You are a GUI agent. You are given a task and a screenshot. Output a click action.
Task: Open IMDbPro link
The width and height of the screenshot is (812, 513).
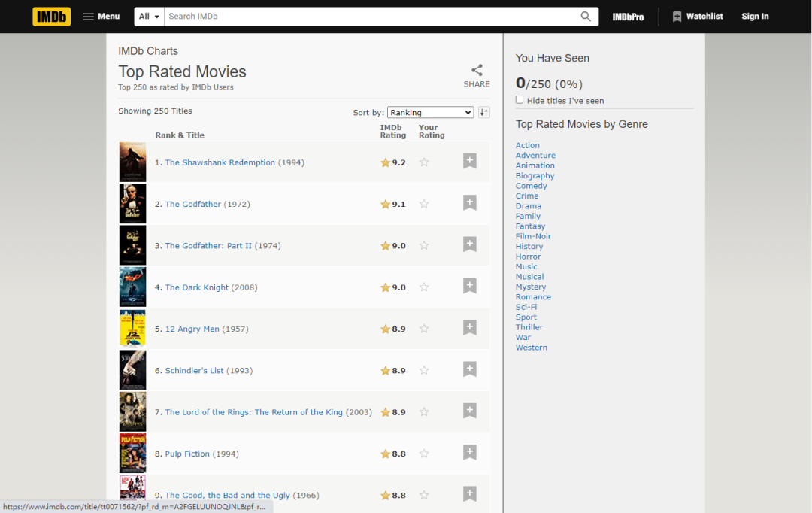(628, 17)
